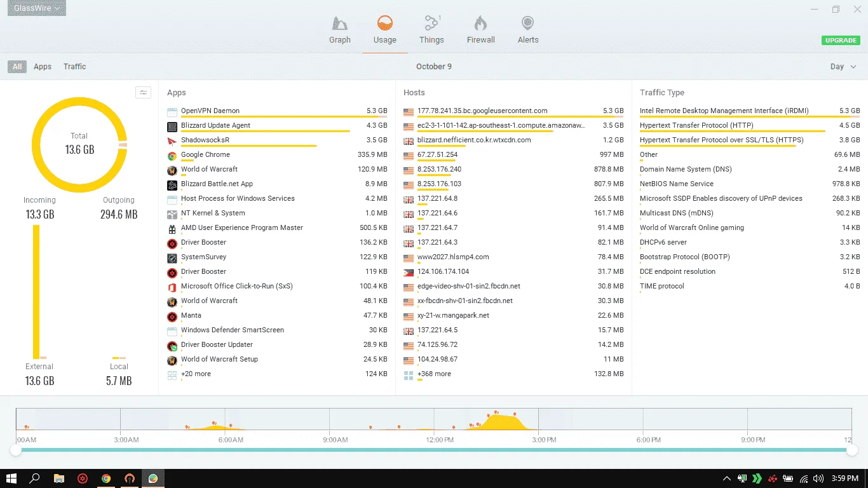Open Driver Booster from the taskbar
The image size is (868, 488).
coord(83,478)
